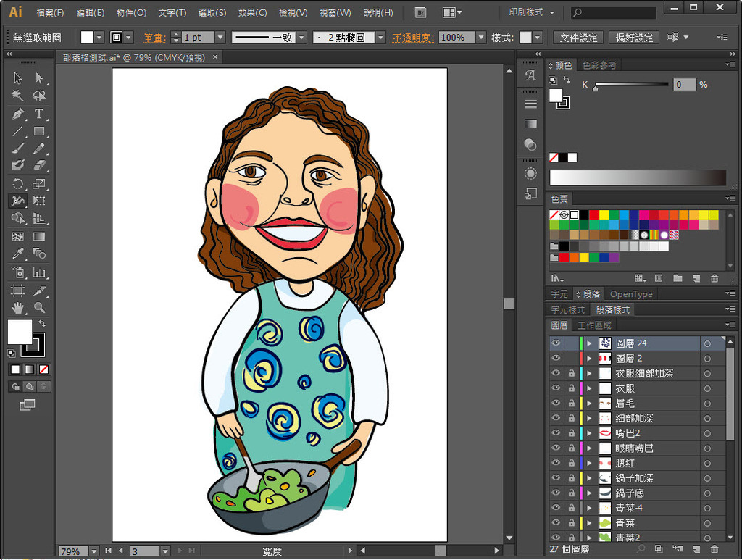The image size is (742, 560).
Task: Choose the Zoom magnifier tool
Action: (39, 308)
